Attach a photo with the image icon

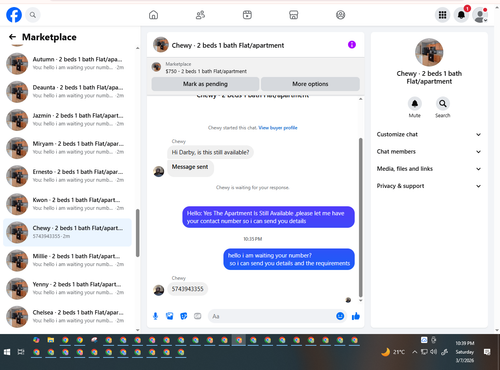click(170, 316)
